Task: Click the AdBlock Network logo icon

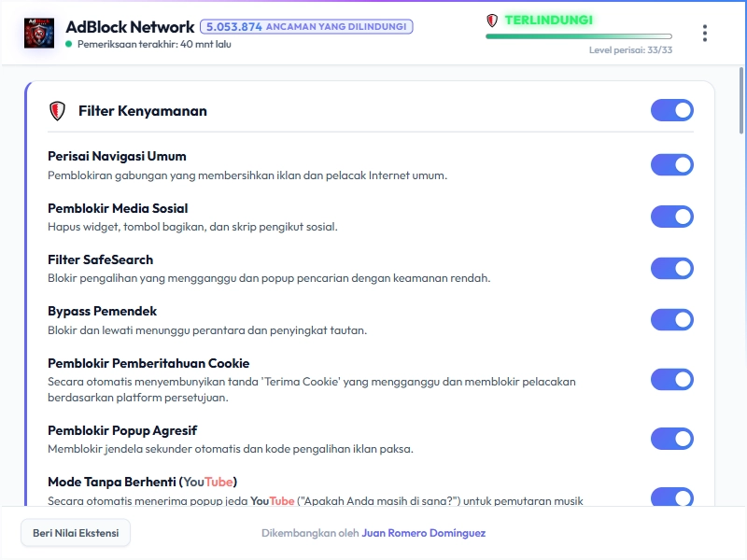Action: click(x=39, y=33)
